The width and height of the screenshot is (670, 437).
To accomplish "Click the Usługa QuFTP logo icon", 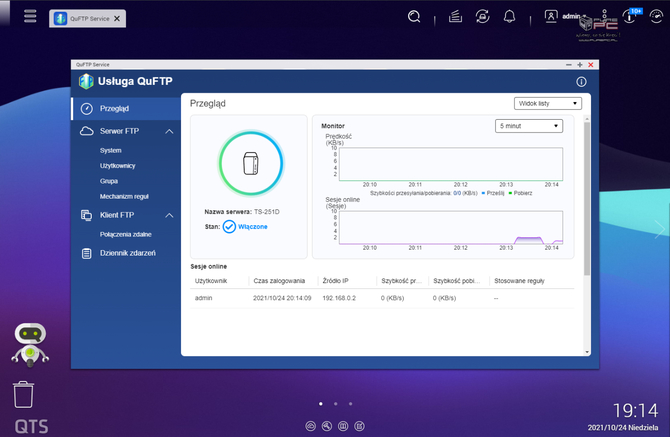I will click(x=86, y=81).
